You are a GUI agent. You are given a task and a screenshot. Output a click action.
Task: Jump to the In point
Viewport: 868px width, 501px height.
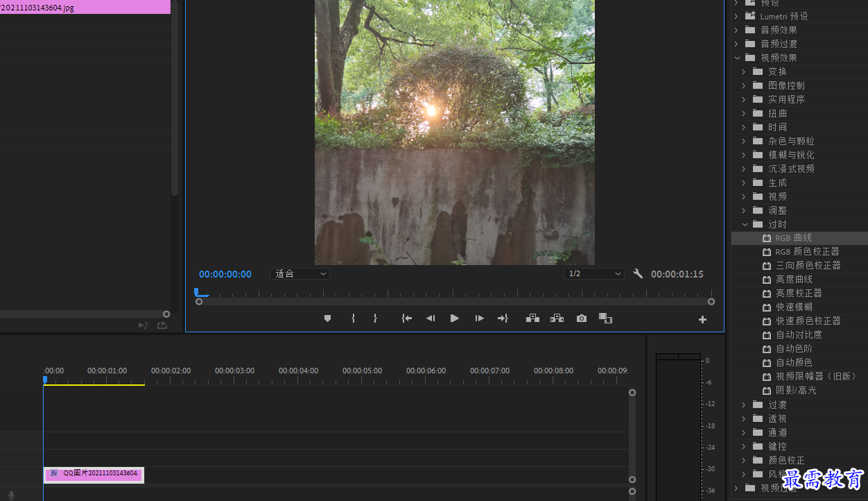tap(406, 319)
